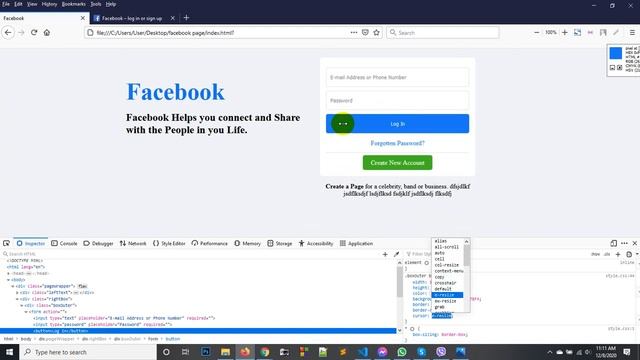Open page actions three-dot menu in address bar
This screenshot has height=360, width=640.
353,32
